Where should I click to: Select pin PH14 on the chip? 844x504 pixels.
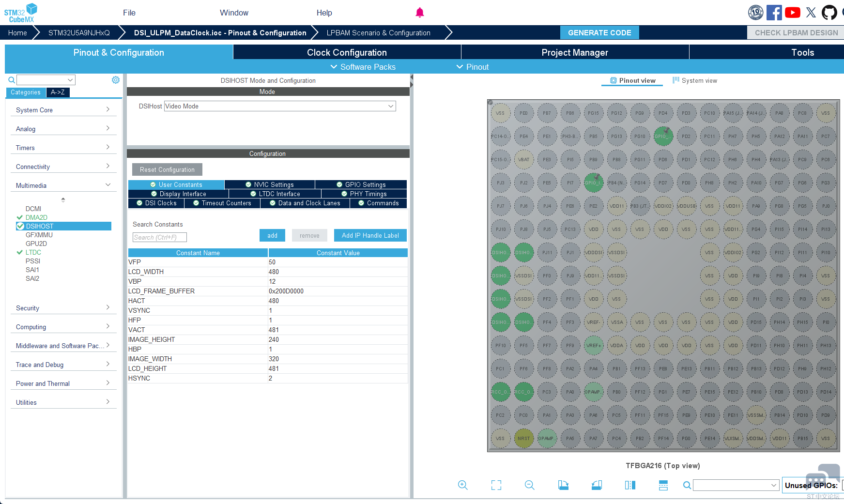pos(779,322)
